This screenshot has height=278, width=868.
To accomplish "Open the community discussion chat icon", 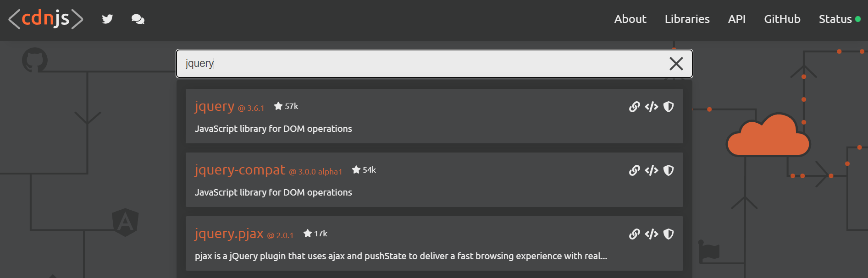I will pos(138,19).
